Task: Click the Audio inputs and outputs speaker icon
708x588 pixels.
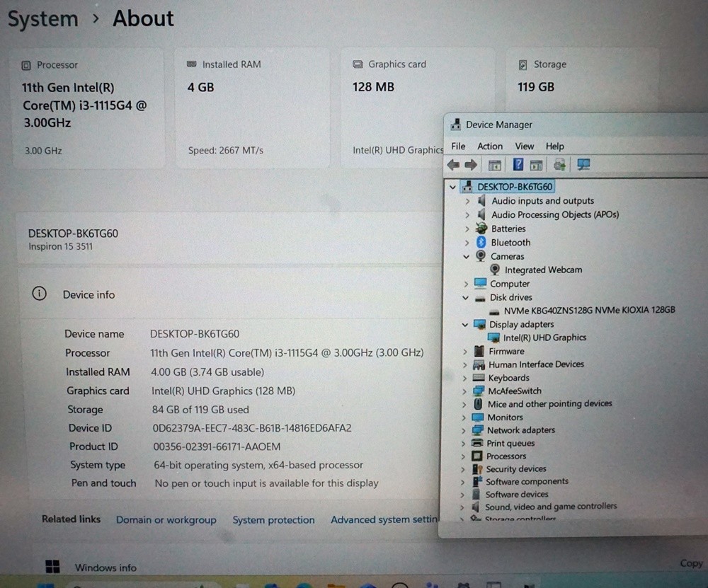Action: coord(481,200)
